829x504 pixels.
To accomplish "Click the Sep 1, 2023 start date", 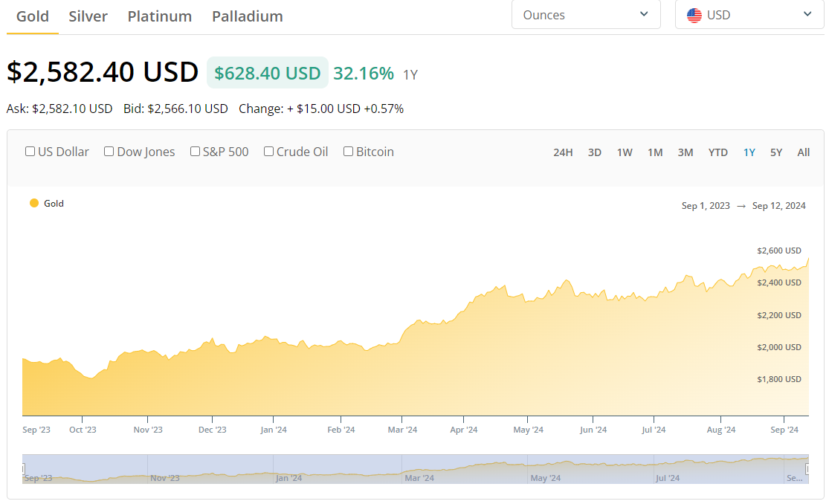I will (x=706, y=206).
